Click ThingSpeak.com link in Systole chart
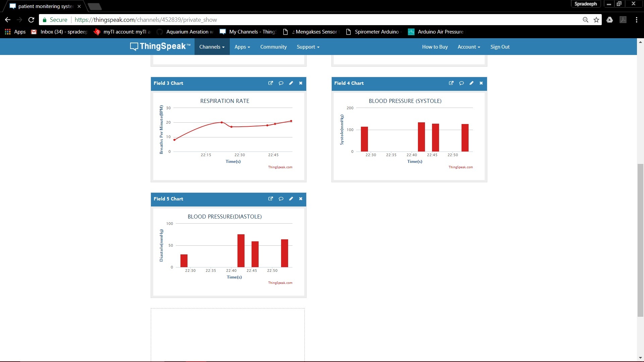This screenshot has height=362, width=644. pos(461,167)
